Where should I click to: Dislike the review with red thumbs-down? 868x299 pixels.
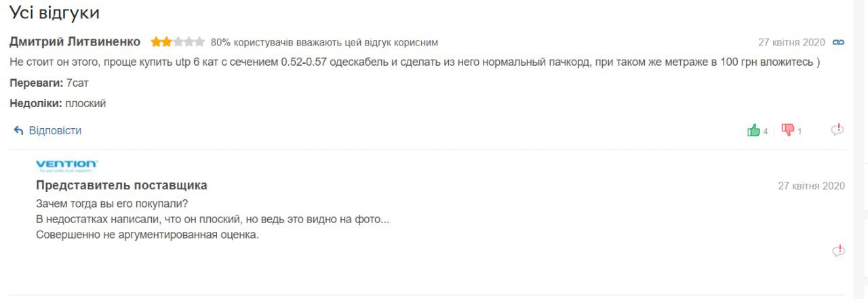(x=787, y=130)
